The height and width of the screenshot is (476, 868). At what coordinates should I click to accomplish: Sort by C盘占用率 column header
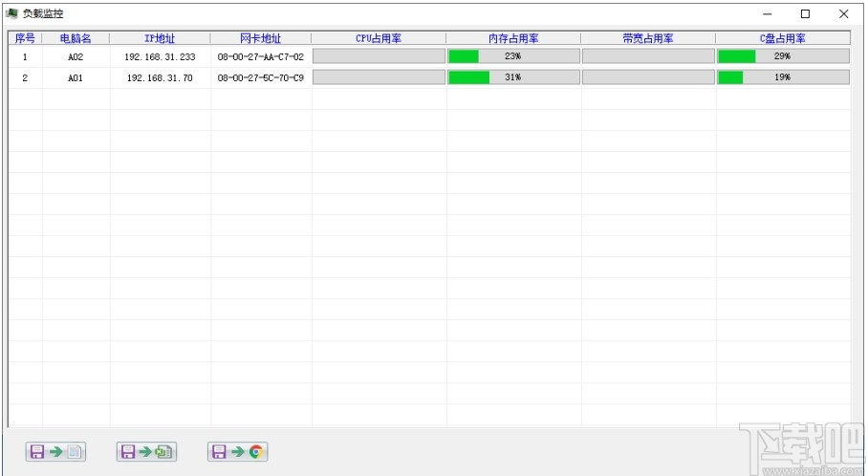tap(783, 38)
